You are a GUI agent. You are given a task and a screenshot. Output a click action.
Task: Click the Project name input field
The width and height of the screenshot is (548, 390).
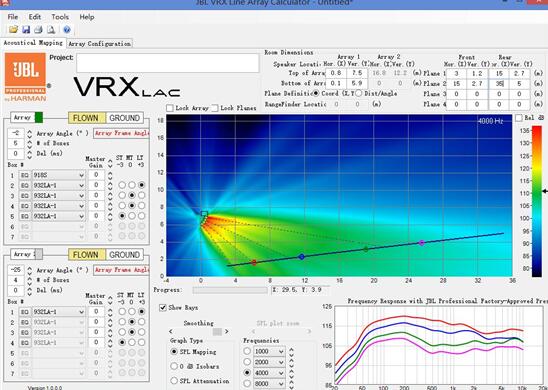[x=168, y=63]
